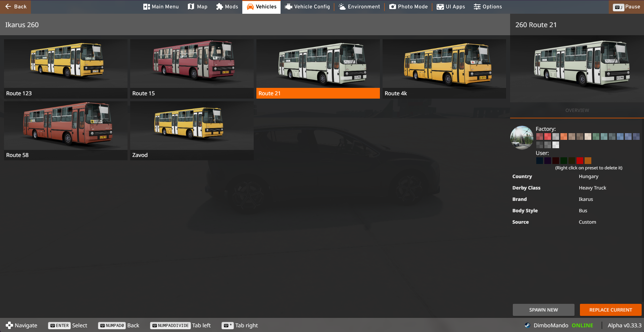Viewport: 644px width, 332px height.
Task: Open the Vehicle Config tab
Action: coord(307,7)
